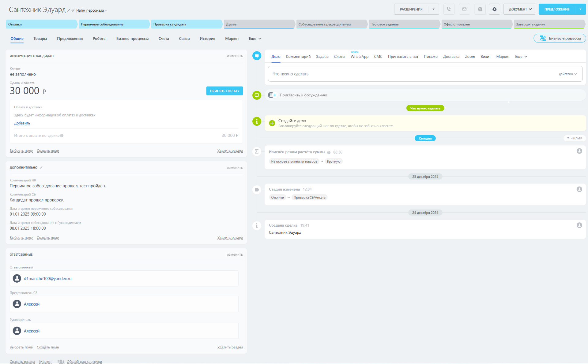Open the timeline Фильтр button
This screenshot has width=588, height=364.
[x=574, y=138]
